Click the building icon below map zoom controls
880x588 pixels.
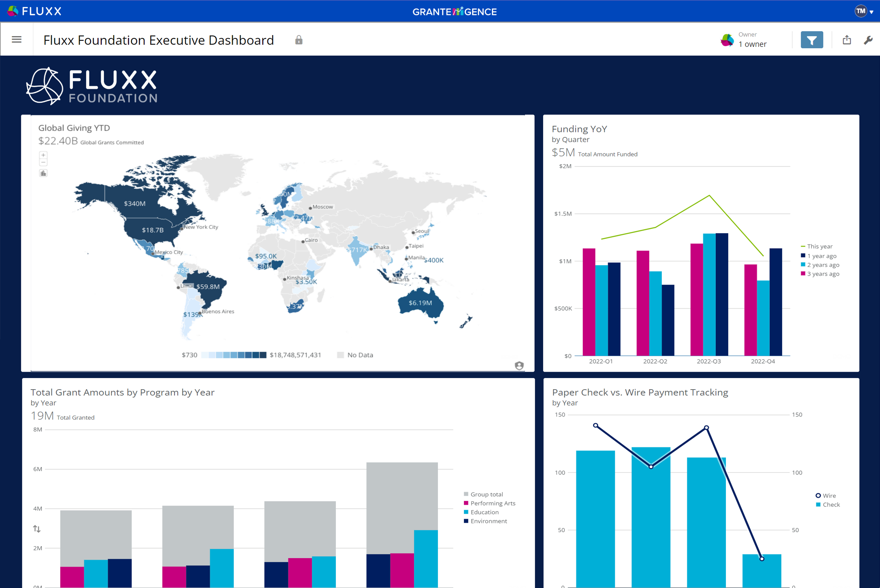tap(43, 173)
